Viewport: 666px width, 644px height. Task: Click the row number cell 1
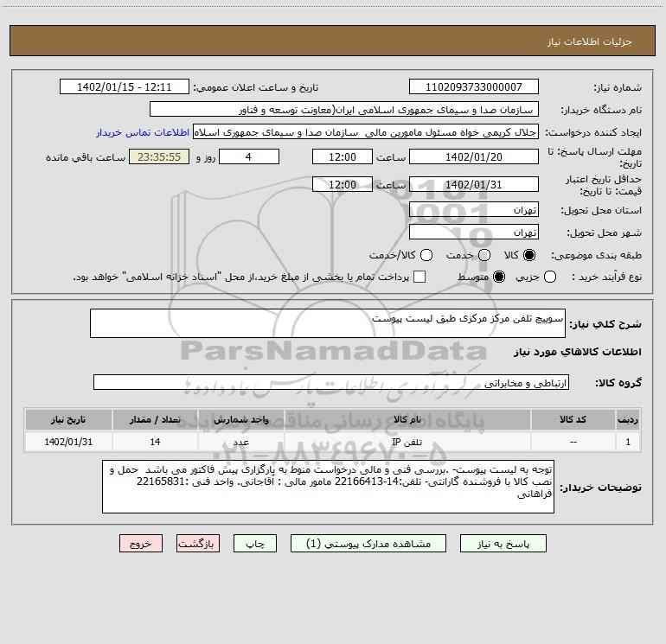click(628, 442)
